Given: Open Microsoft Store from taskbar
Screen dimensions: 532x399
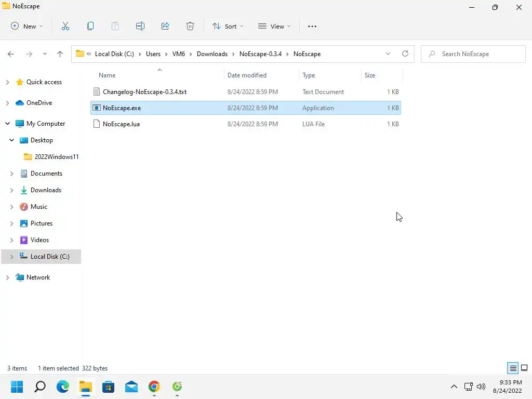Looking at the screenshot, I should point(108,387).
